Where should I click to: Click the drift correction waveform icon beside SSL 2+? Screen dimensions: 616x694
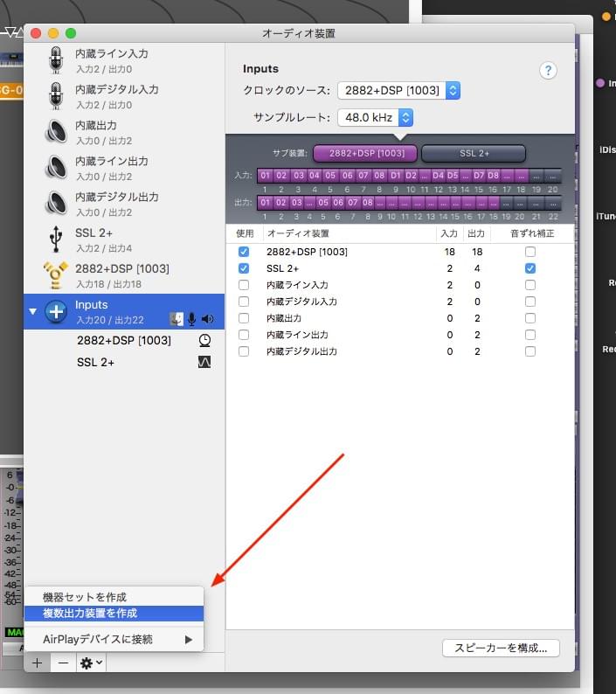[x=204, y=362]
